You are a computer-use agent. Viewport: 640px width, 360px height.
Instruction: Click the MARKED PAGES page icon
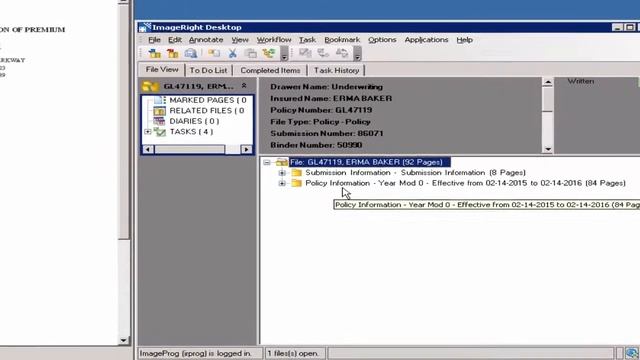pos(160,100)
